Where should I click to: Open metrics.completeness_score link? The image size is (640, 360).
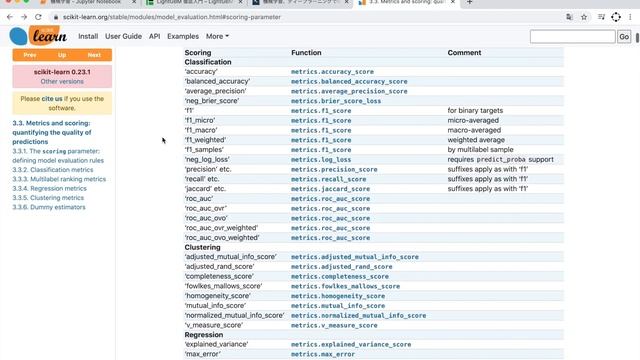pos(340,277)
